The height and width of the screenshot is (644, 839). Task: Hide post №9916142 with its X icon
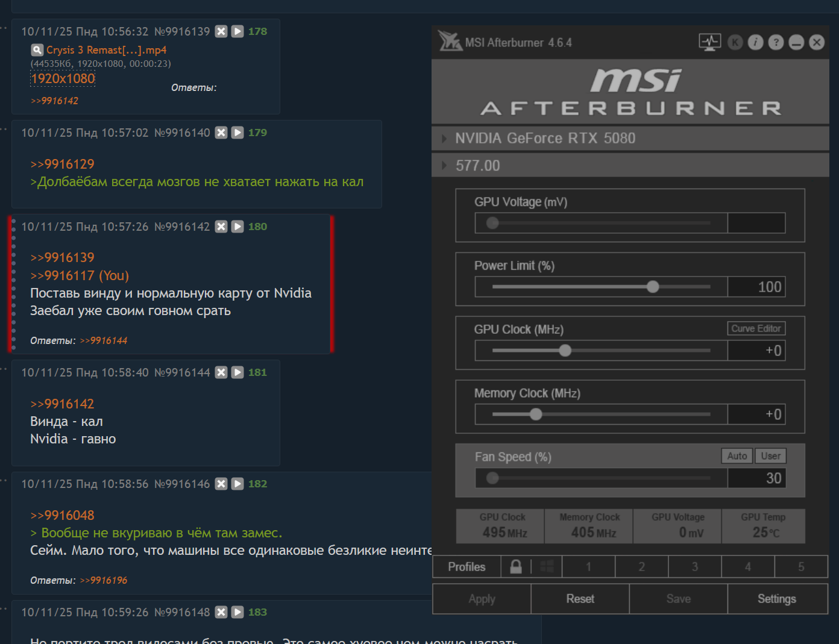[221, 227]
